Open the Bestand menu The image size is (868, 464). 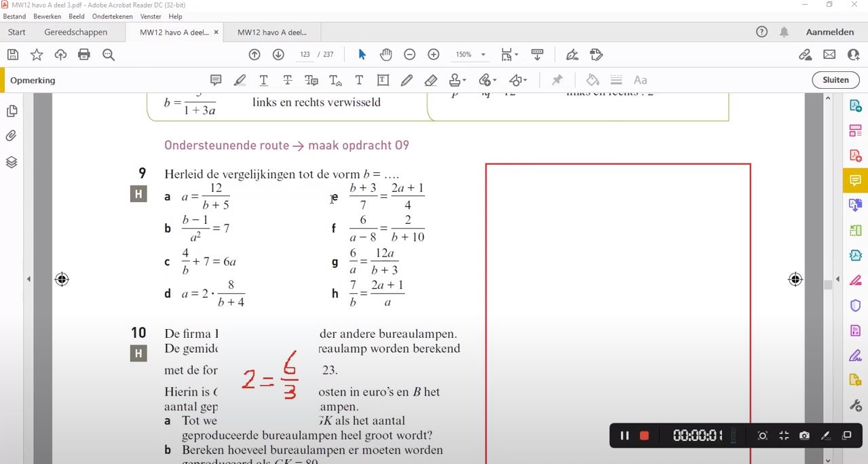[x=14, y=16]
